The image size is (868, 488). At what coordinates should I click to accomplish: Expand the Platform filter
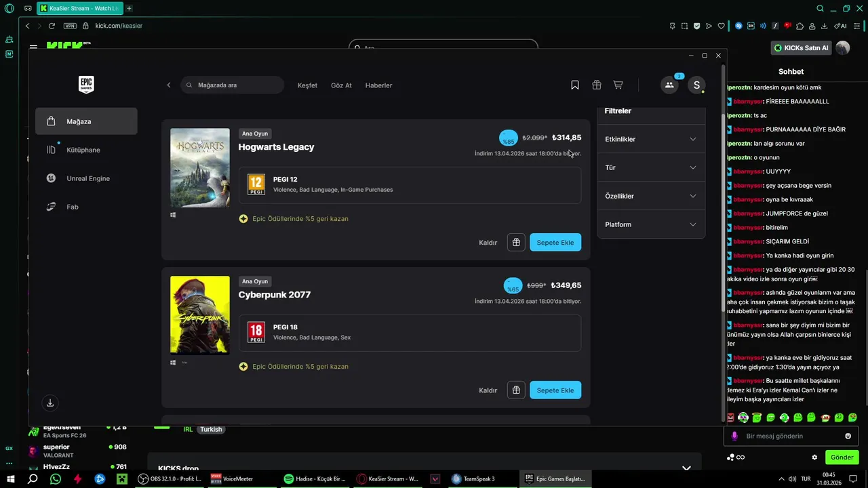click(x=651, y=224)
